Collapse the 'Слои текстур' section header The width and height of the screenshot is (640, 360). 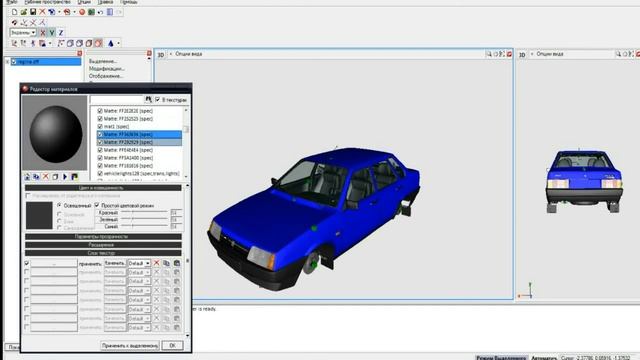(103, 253)
